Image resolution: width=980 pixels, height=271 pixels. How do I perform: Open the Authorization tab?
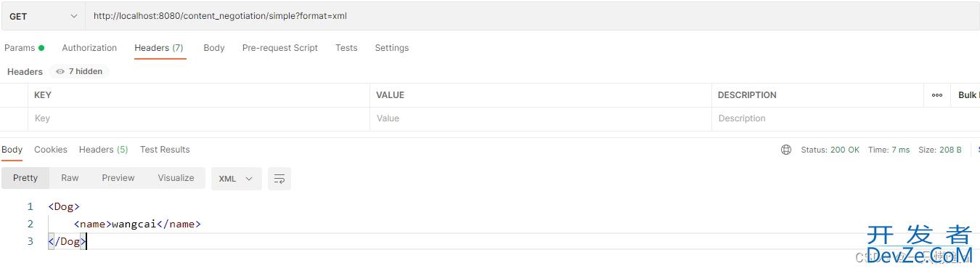tap(89, 48)
